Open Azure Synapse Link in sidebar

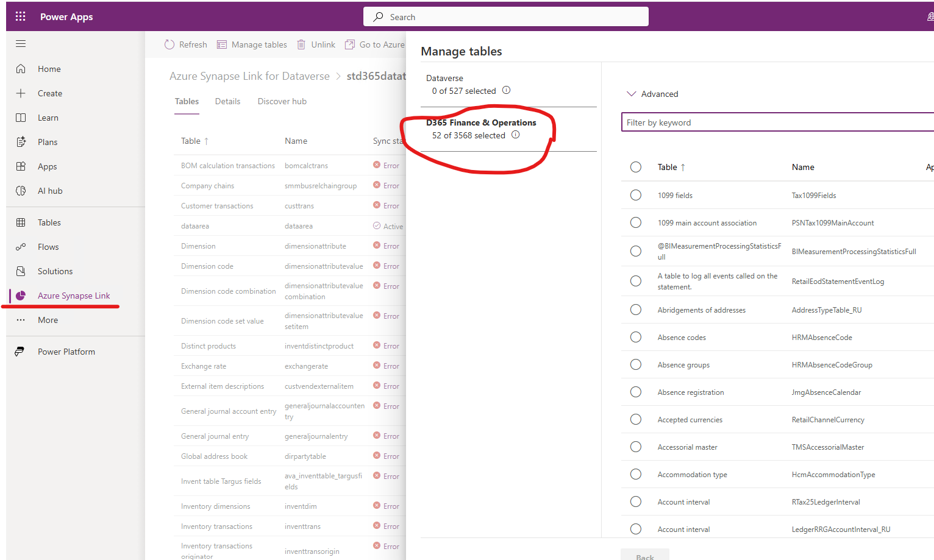pyautogui.click(x=74, y=296)
